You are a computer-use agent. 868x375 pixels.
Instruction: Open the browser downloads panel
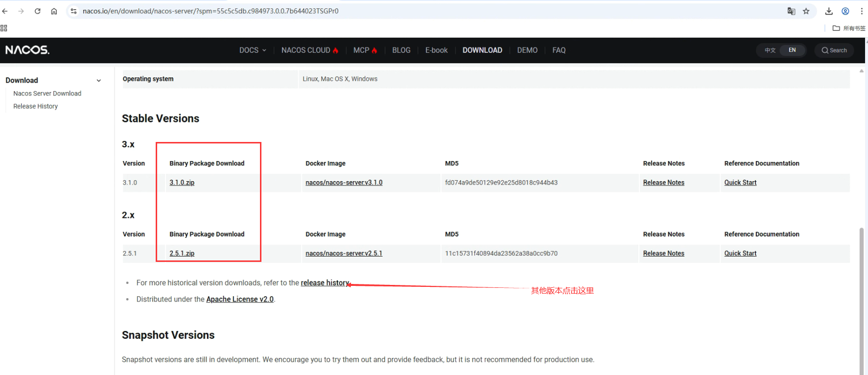coord(829,11)
